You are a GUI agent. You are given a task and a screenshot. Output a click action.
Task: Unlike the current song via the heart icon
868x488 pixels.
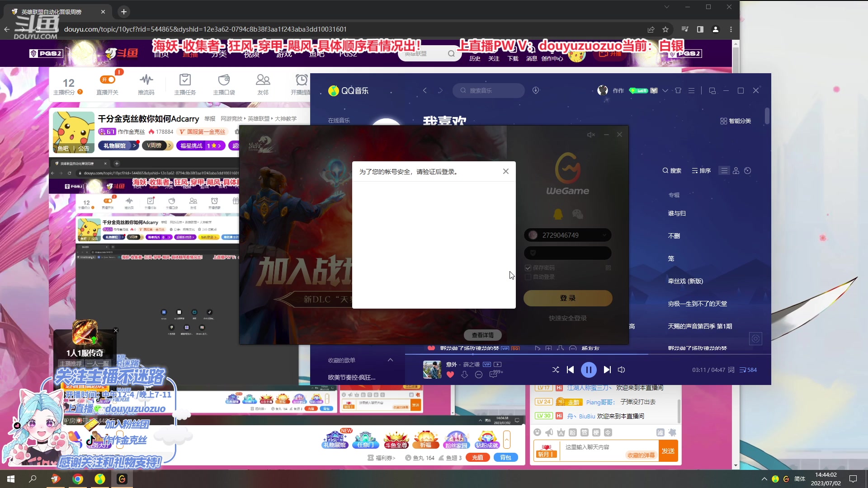point(450,375)
